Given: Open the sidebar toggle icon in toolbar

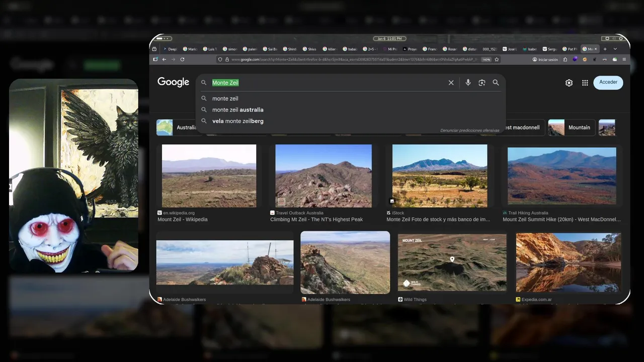Looking at the screenshot, I should pos(155,59).
